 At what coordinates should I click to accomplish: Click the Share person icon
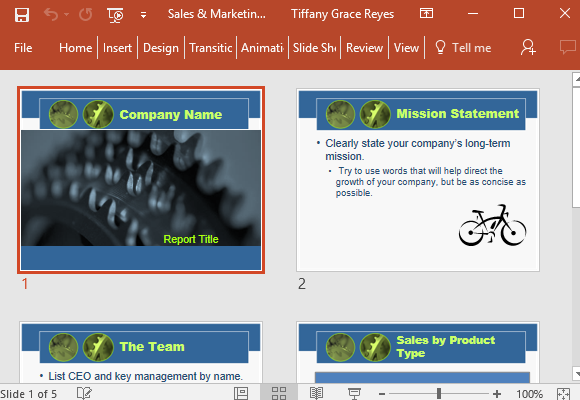click(528, 47)
